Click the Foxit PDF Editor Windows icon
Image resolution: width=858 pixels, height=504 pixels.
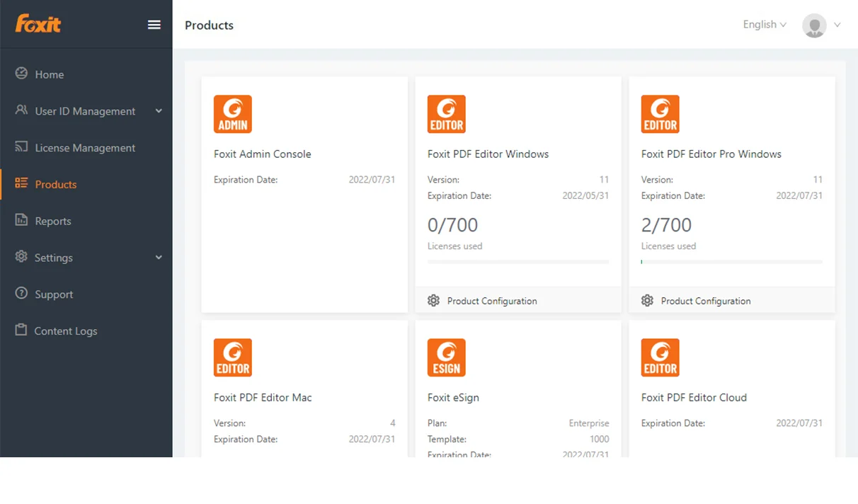click(x=446, y=114)
